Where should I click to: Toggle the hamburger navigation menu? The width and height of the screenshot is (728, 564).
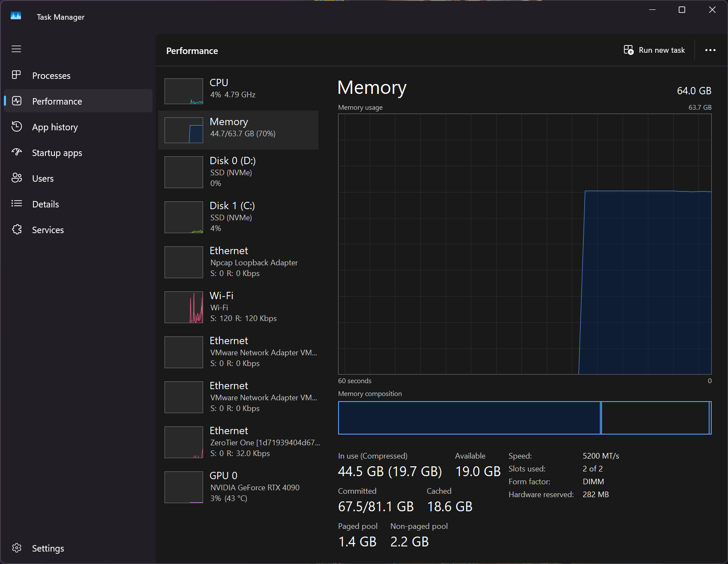tap(16, 49)
